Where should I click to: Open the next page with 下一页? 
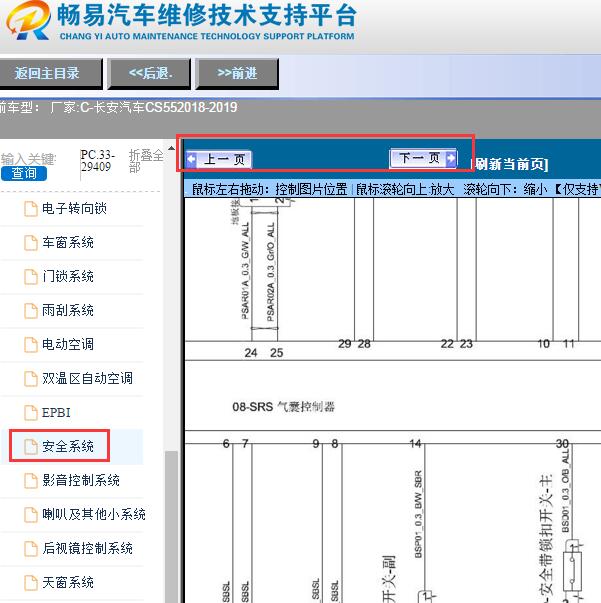[423, 158]
